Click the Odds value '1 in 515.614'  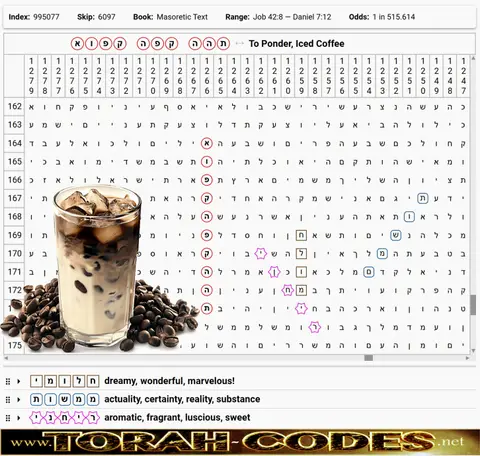click(x=394, y=17)
